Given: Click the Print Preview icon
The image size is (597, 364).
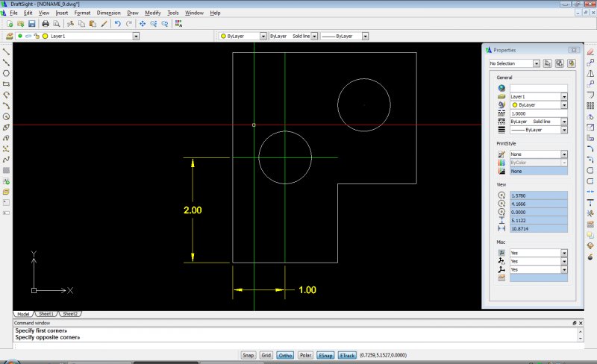Looking at the screenshot, I should click(57, 24).
